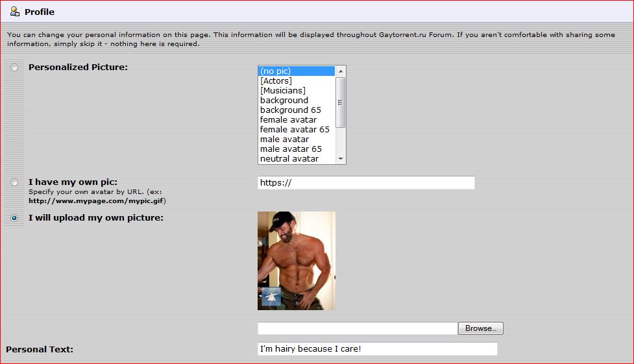Image resolution: width=634 pixels, height=364 pixels.
Task: Click the Profile user icon in header
Action: click(14, 12)
